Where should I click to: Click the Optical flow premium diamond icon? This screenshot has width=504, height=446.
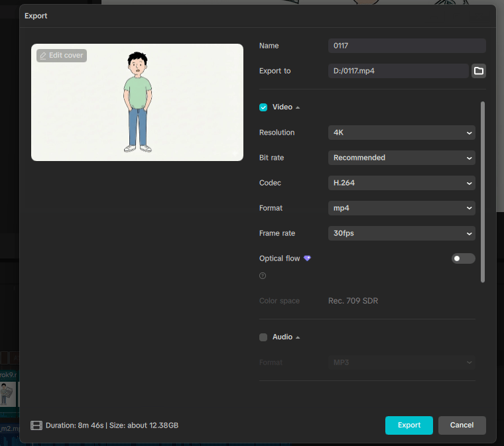307,258
